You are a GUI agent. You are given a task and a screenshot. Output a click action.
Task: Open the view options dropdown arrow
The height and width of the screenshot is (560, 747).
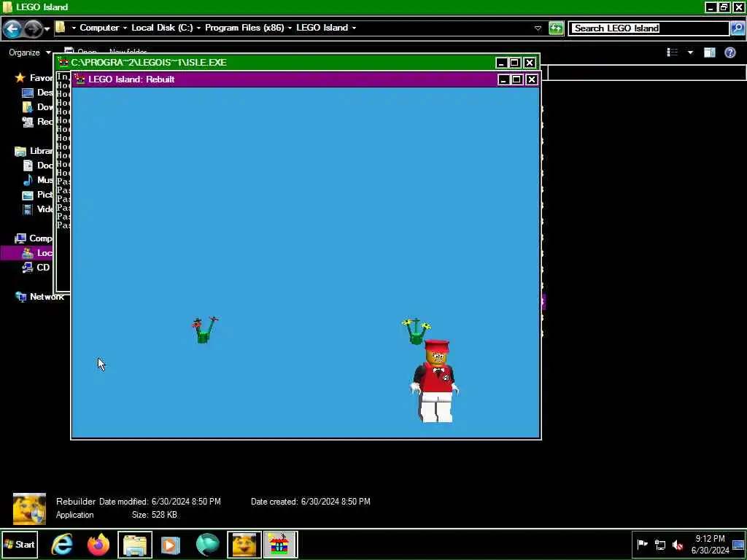click(690, 52)
